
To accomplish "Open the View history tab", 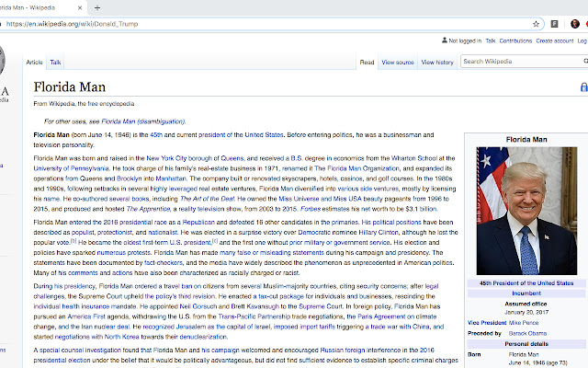I will coord(437,63).
